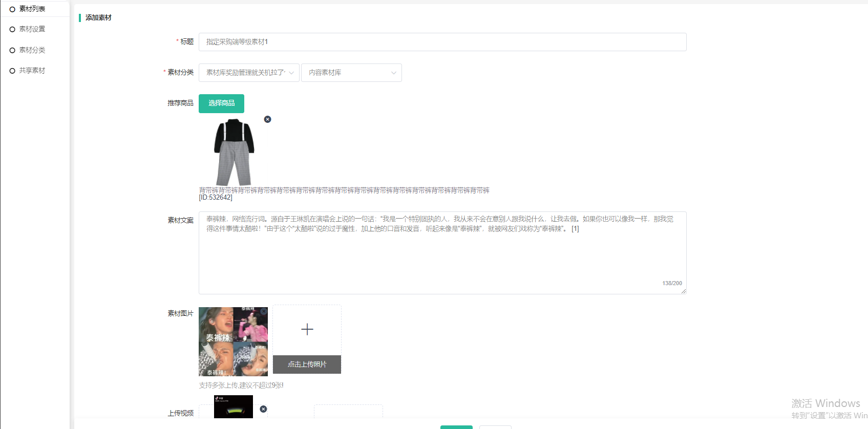Click the 点击上传照片 upload button
The width and height of the screenshot is (868, 429).
click(307, 364)
